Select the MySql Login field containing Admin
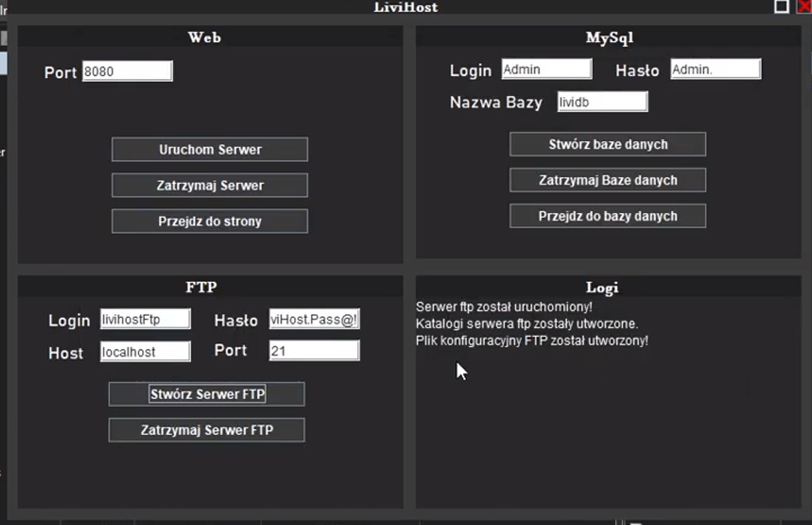The image size is (812, 525). tap(546, 69)
